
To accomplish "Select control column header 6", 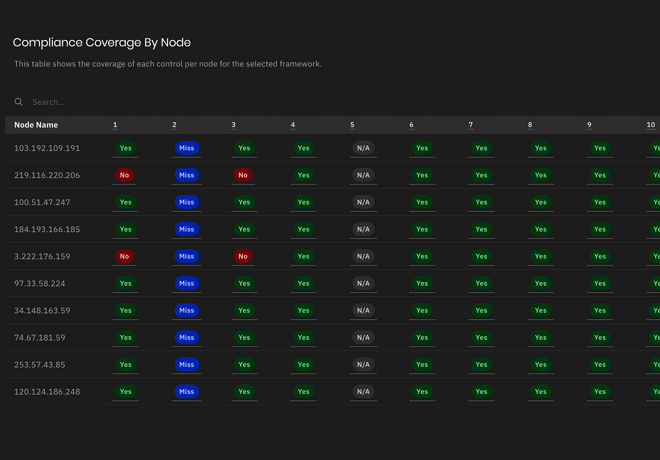I will (411, 125).
